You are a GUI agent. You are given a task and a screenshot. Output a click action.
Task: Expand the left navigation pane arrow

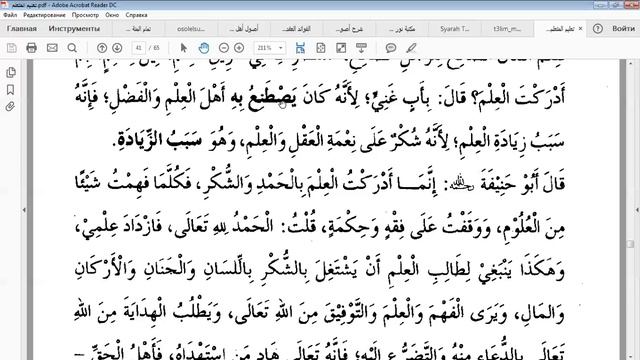[24, 210]
